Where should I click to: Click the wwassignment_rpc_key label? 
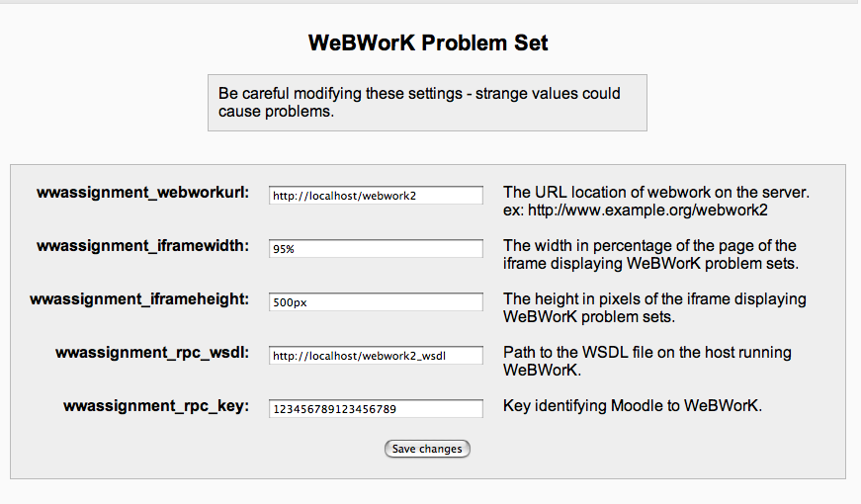tap(156, 406)
